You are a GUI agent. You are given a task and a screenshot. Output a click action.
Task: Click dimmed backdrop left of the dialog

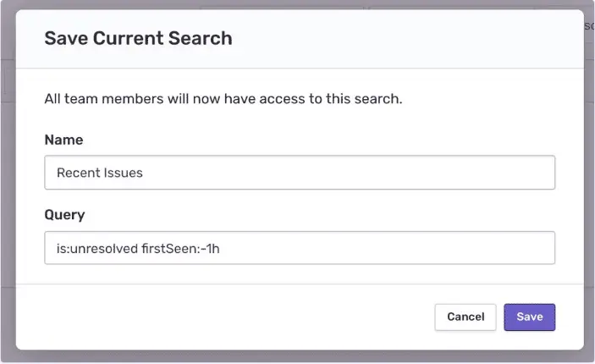click(7, 212)
